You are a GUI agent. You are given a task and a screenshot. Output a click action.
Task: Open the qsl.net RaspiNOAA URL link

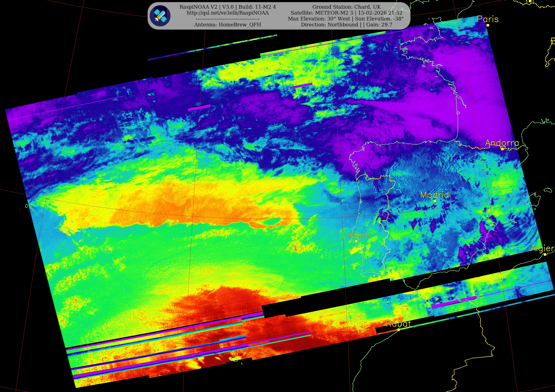click(x=227, y=13)
